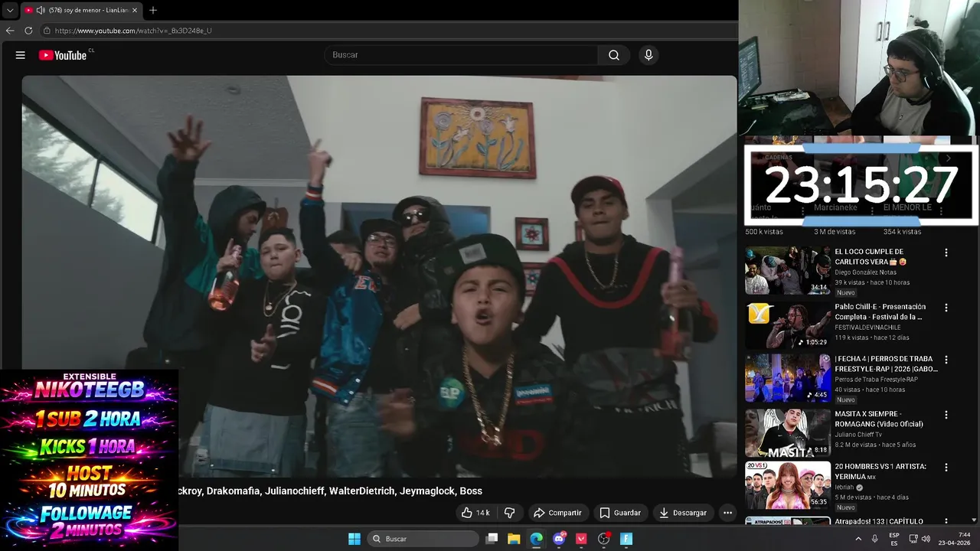This screenshot has height=551, width=980.
Task: Click channel name 'Perros de Traba Freestyle-RAP'
Action: (x=876, y=380)
